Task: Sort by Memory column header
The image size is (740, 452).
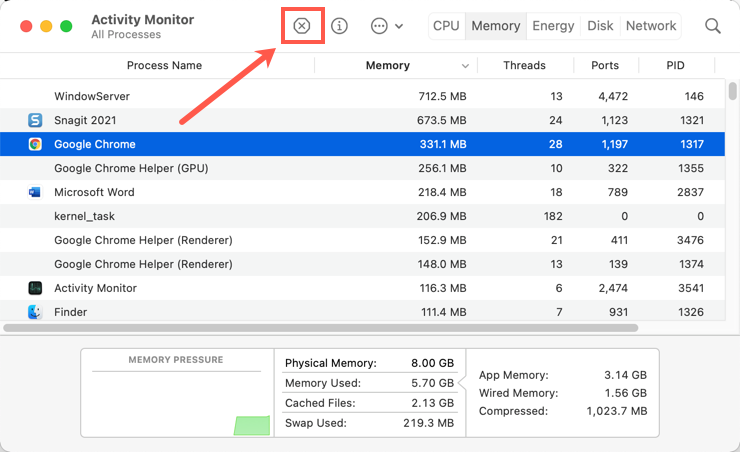Action: (x=387, y=65)
